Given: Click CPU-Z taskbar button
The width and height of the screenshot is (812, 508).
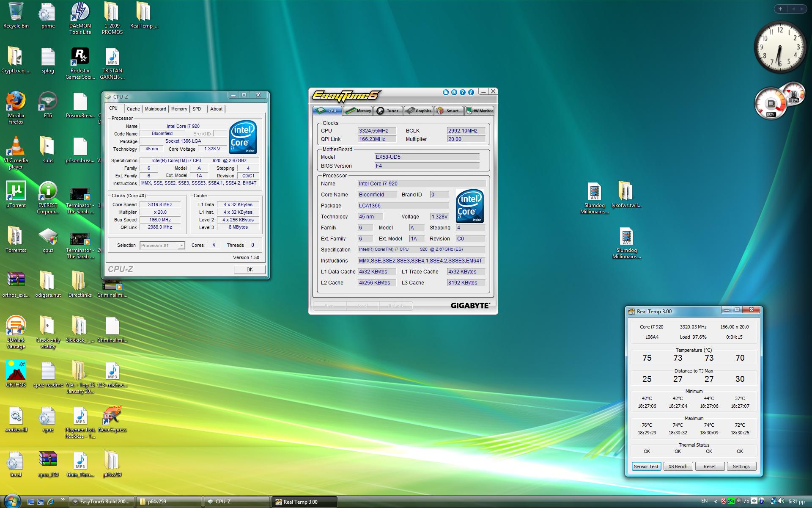Looking at the screenshot, I should coord(237,502).
